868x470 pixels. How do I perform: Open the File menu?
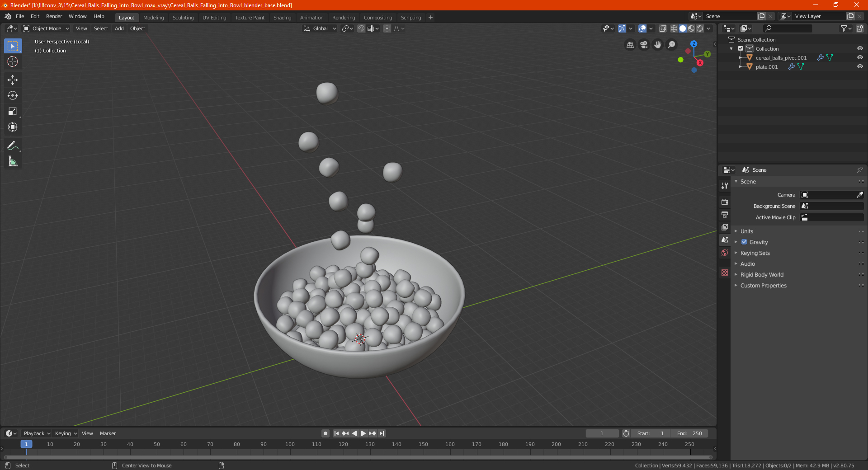20,16
